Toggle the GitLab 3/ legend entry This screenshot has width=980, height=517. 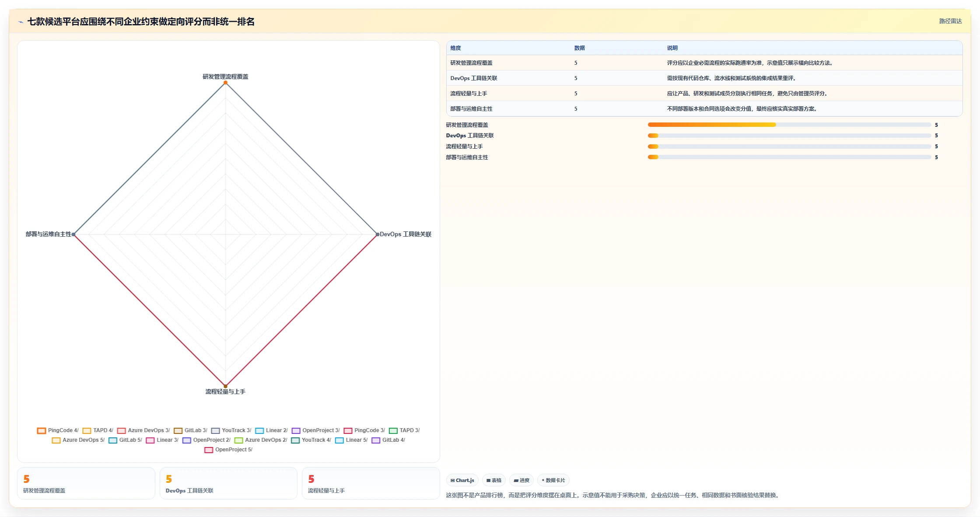click(190, 430)
